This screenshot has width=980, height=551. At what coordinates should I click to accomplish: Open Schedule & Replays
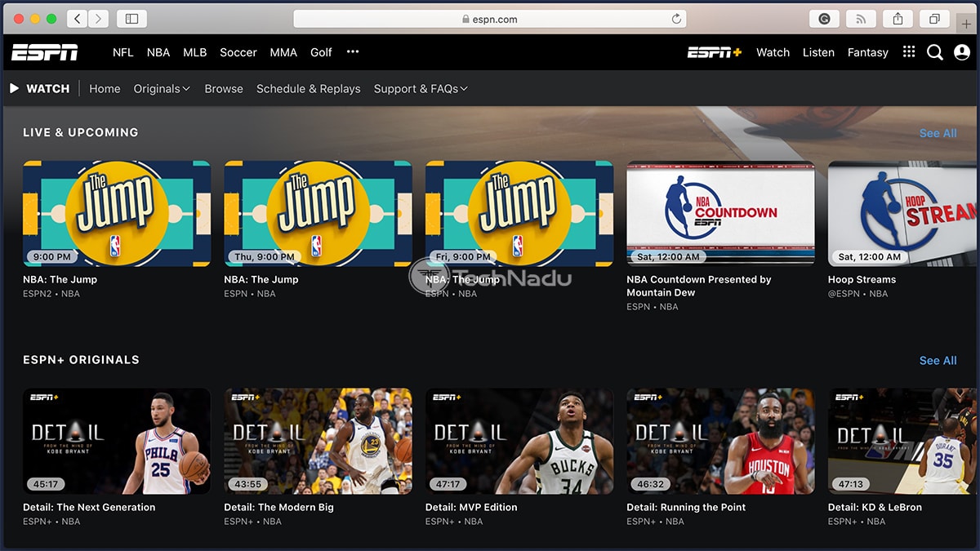309,88
